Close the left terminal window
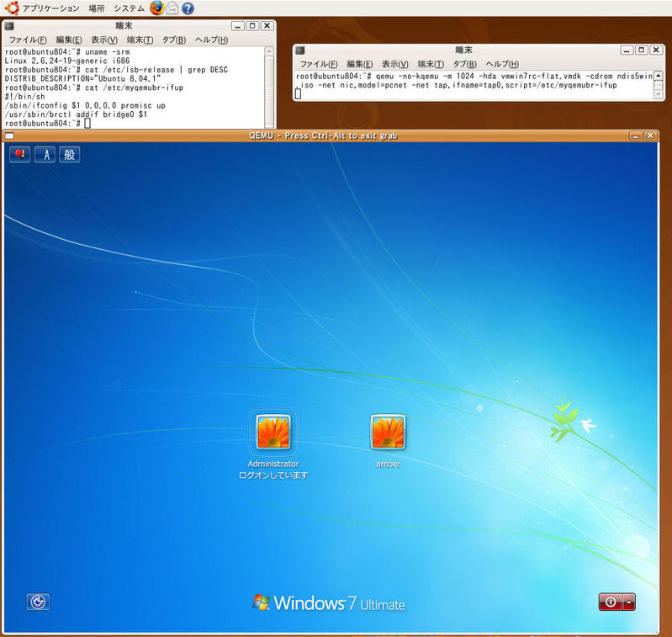672x637 pixels. 267,26
